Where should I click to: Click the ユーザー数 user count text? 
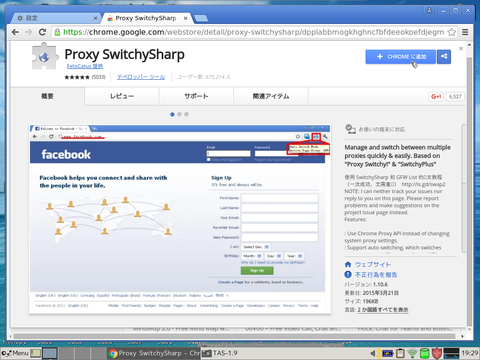[x=203, y=77]
